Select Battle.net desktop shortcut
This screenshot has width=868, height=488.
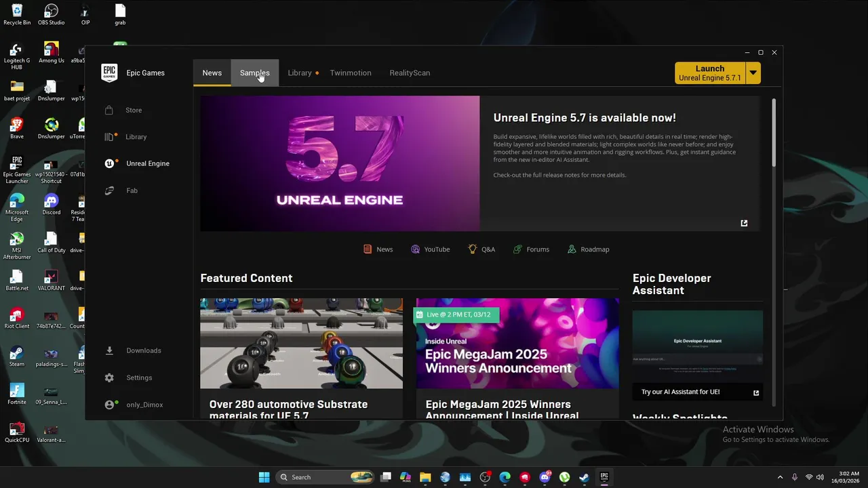pyautogui.click(x=17, y=281)
